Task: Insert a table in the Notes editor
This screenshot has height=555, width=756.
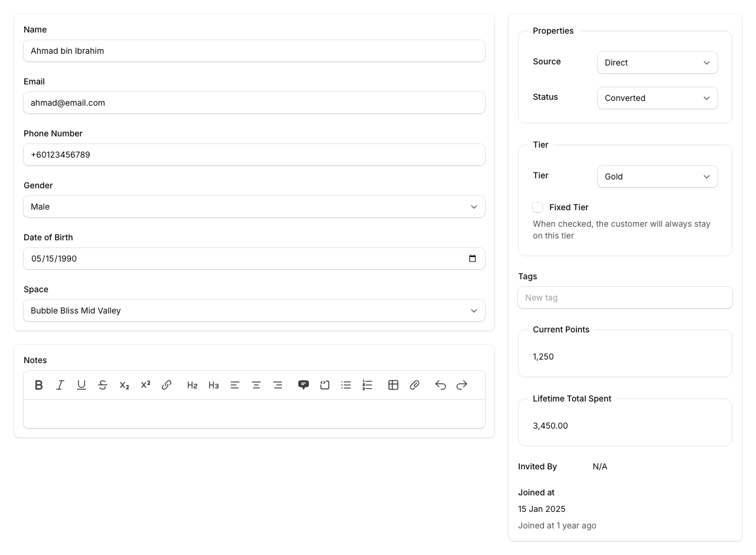Action: pyautogui.click(x=393, y=385)
